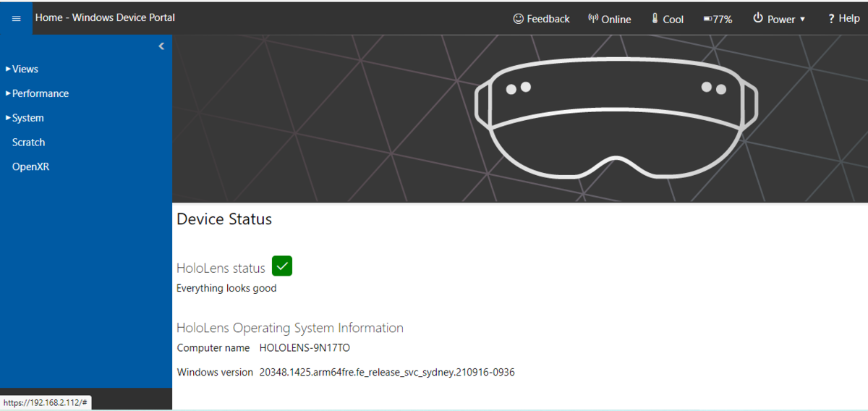Click the Windows version label
This screenshot has height=411, width=868.
[x=215, y=373]
